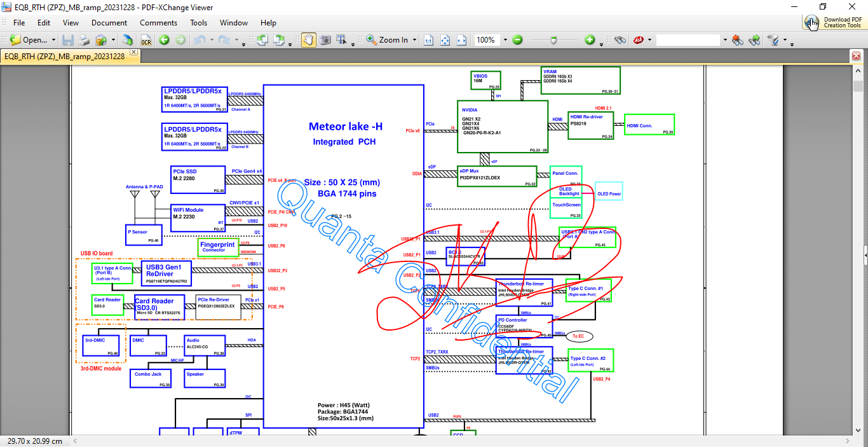Print the document with the printer icon
The height and width of the screenshot is (447, 868).
[x=85, y=40]
